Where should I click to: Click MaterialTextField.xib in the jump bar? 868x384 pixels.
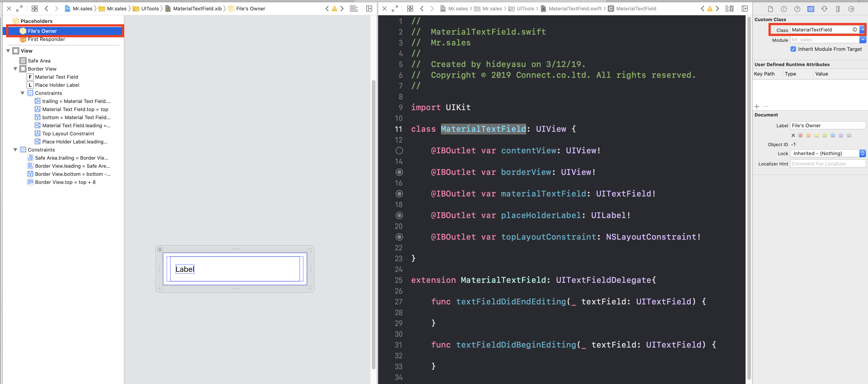[193, 9]
